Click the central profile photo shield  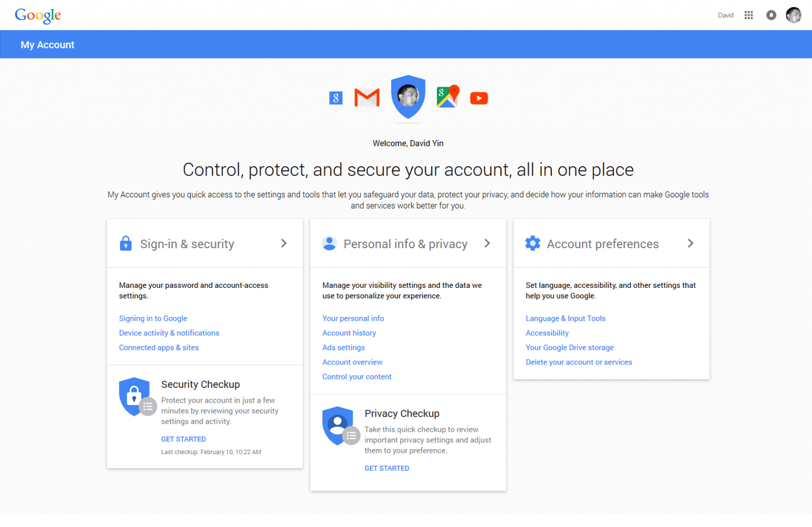[x=408, y=98]
